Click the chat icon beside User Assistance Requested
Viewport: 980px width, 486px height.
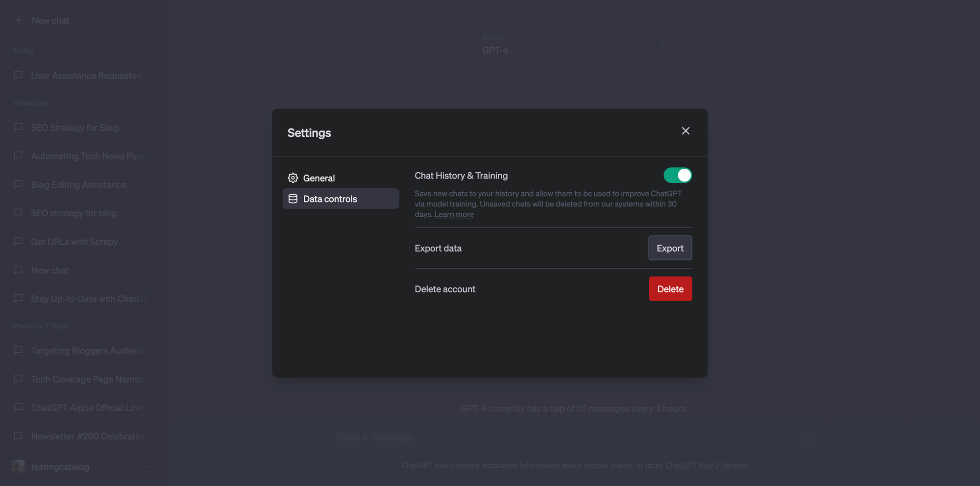(18, 75)
